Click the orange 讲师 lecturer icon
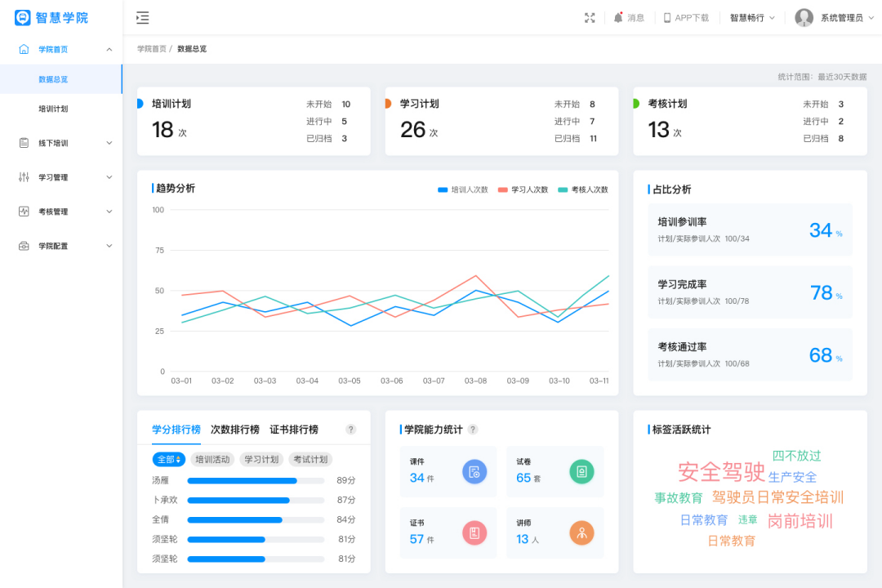Viewport: 882px width, 588px height. click(581, 533)
